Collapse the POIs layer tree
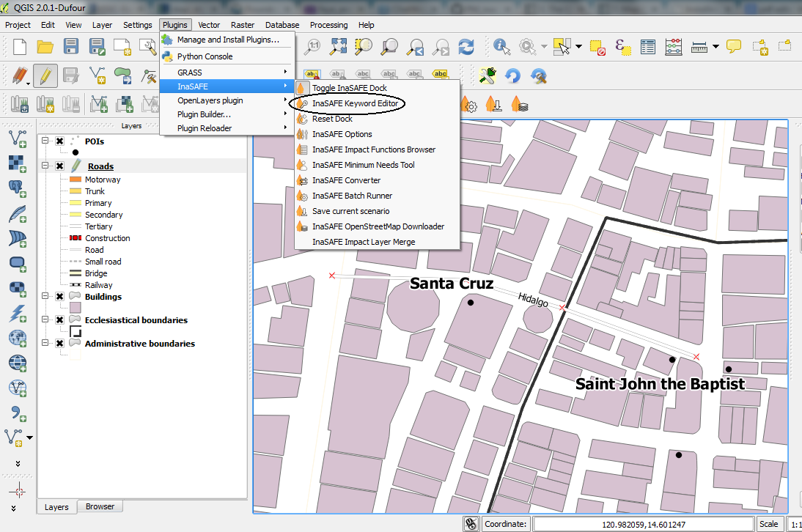The image size is (802, 532). click(x=45, y=141)
